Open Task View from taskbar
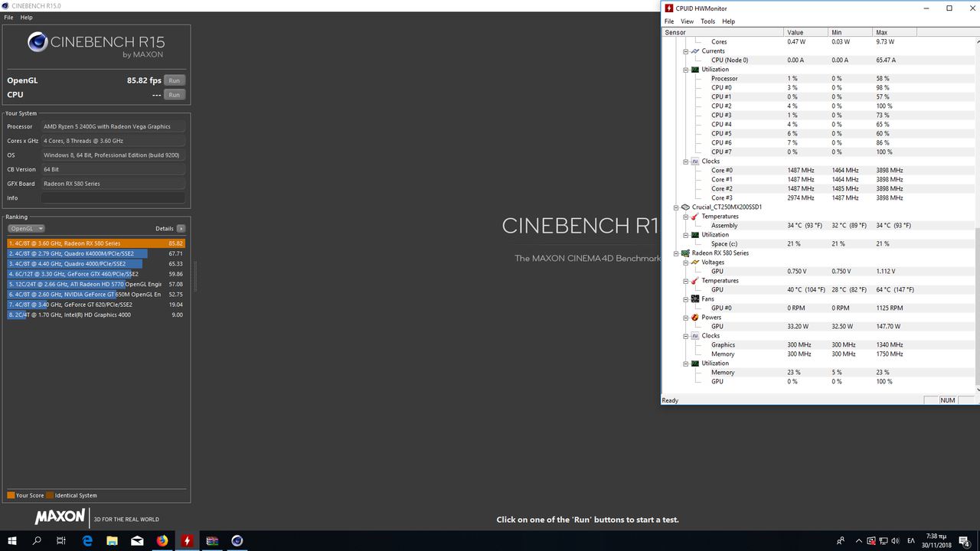Screen dimensions: 980x551 (x=61, y=540)
